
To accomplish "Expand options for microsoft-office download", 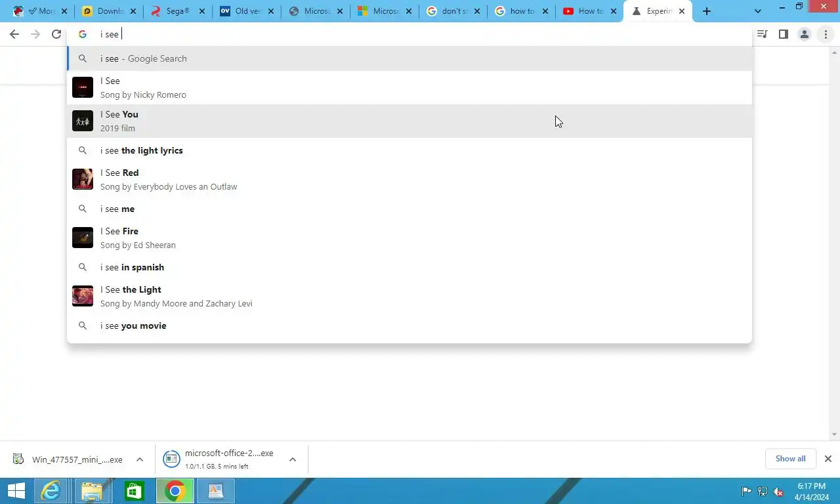I will click(x=293, y=459).
